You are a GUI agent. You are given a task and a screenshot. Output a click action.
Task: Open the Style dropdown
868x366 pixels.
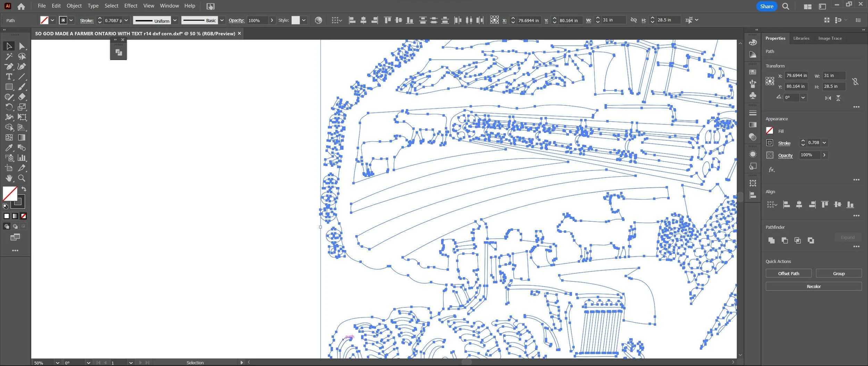[304, 20]
